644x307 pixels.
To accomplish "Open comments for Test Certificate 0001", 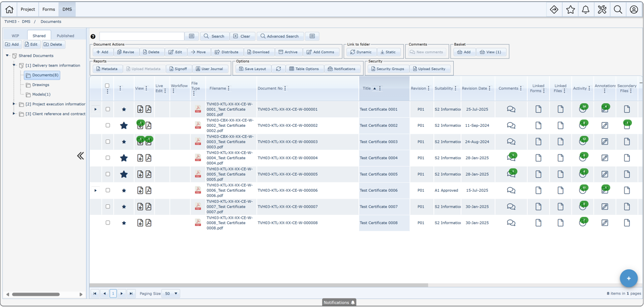I will click(511, 109).
